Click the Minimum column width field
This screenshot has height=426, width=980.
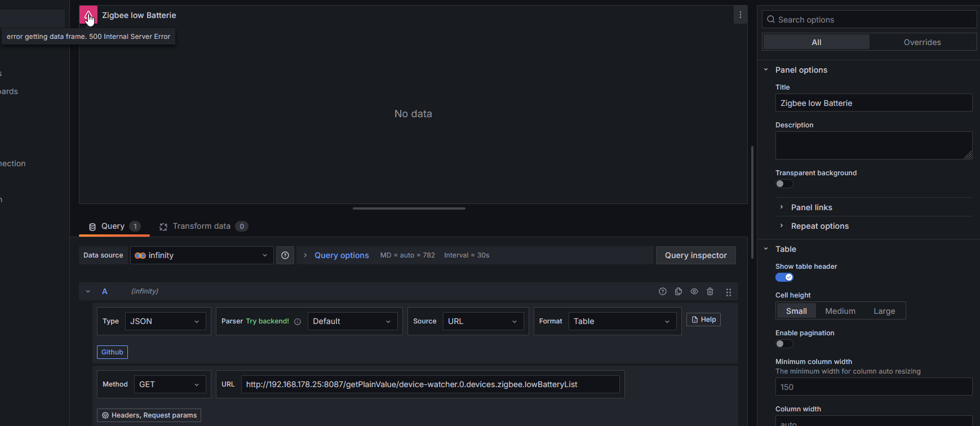click(x=873, y=387)
